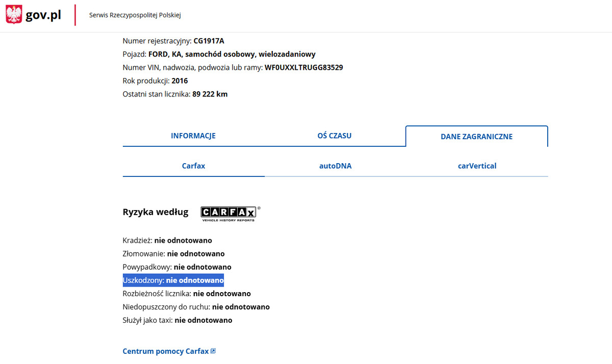
Task: Select the DANE ZAGRANICZNE tab
Action: 476,136
